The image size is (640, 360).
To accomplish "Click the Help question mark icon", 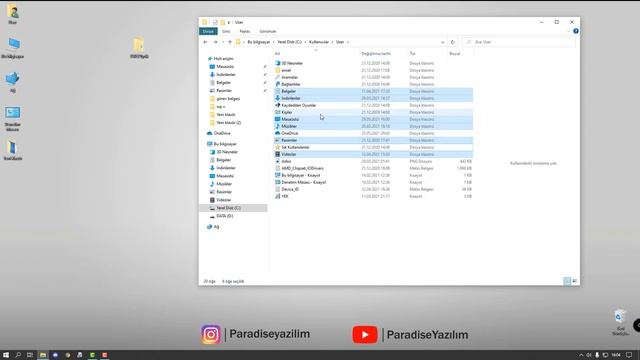I will click(576, 31).
